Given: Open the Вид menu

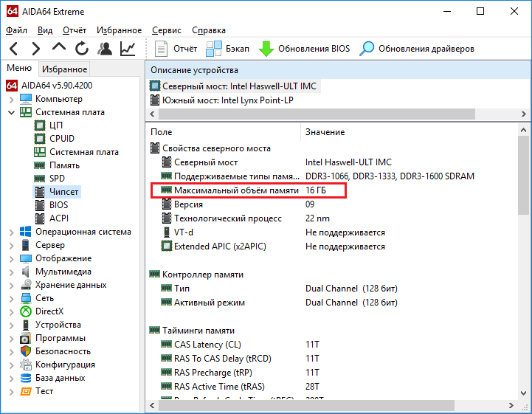Looking at the screenshot, I should [x=45, y=30].
